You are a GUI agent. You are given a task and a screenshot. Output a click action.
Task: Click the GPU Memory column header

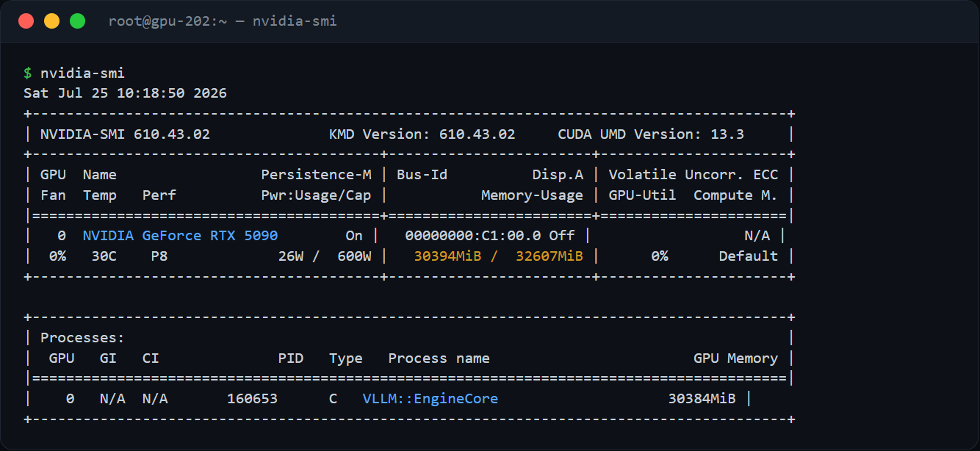[735, 358]
